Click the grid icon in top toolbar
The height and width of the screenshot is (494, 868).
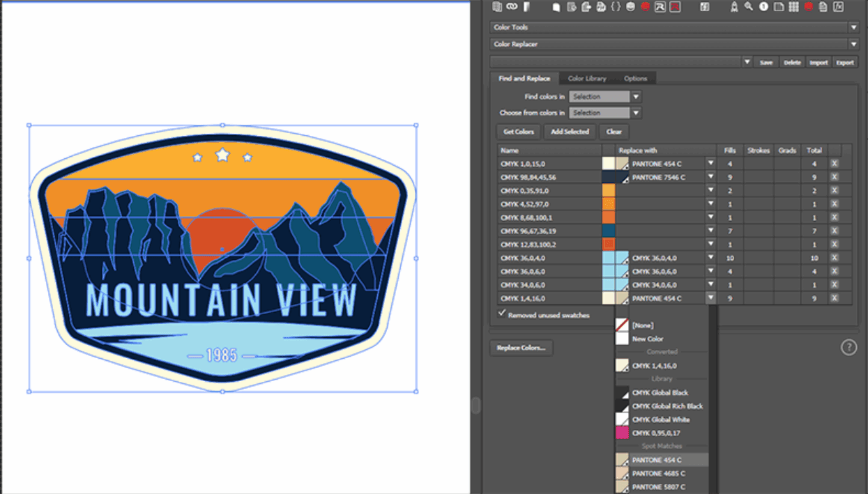coord(793,7)
